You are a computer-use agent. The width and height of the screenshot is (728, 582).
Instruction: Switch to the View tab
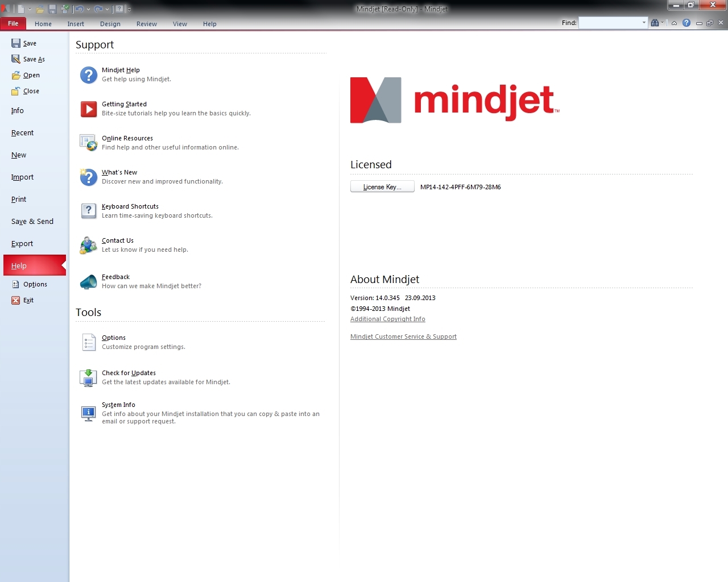point(180,24)
